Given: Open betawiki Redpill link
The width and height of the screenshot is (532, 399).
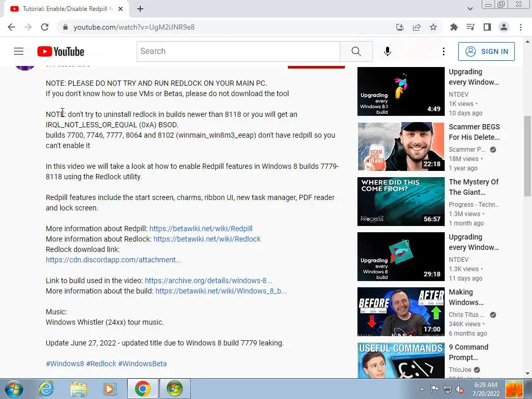Looking at the screenshot, I should [201, 229].
